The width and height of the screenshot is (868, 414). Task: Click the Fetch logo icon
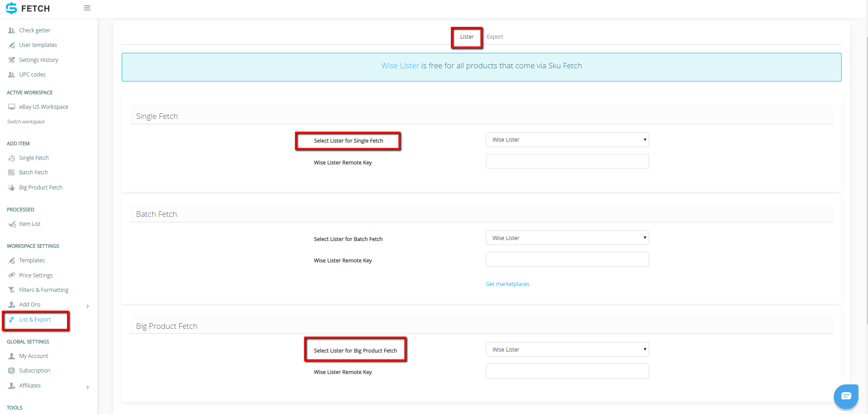11,8
